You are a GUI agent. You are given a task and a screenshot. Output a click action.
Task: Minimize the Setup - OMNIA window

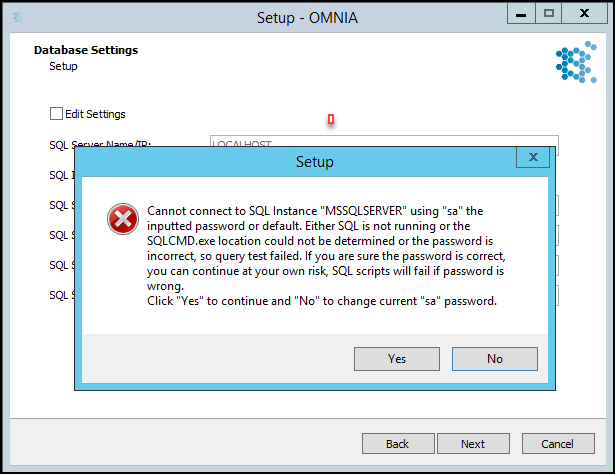[x=521, y=14]
